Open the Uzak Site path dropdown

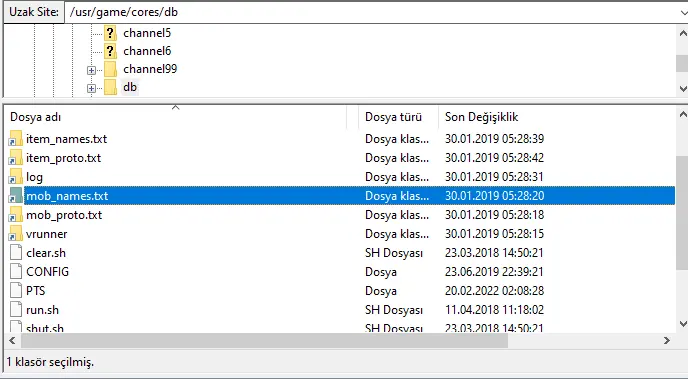point(683,12)
